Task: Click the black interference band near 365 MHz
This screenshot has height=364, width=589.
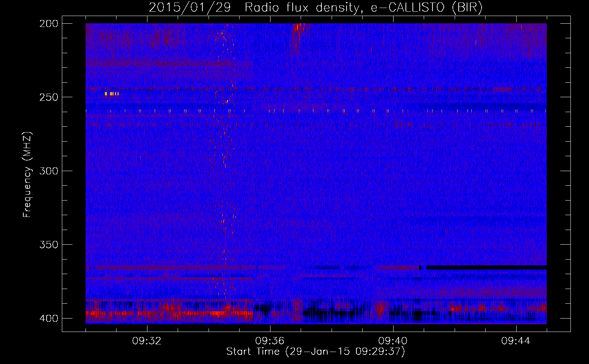Action: [x=486, y=267]
